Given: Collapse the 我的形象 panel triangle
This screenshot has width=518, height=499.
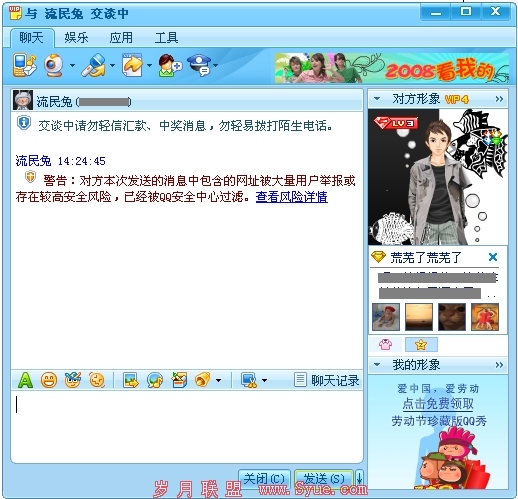Looking at the screenshot, I should (377, 365).
